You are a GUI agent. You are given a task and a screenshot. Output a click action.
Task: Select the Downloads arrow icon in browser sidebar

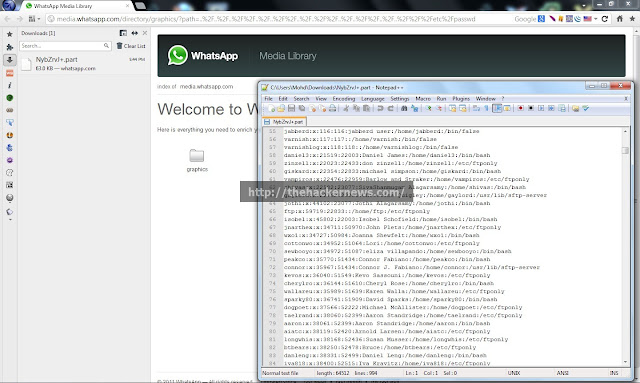pyautogui.click(x=10, y=60)
